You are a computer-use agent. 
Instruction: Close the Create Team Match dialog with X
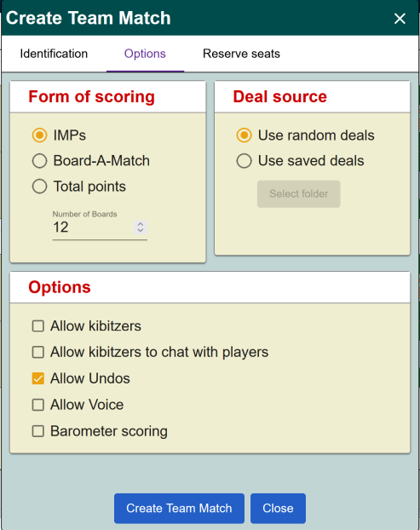pyautogui.click(x=400, y=19)
